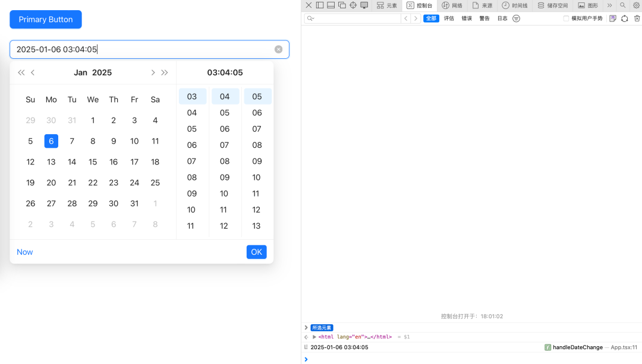The height and width of the screenshot is (364, 642).
Task: Open the App.tsx:11 source link
Action: tap(624, 347)
